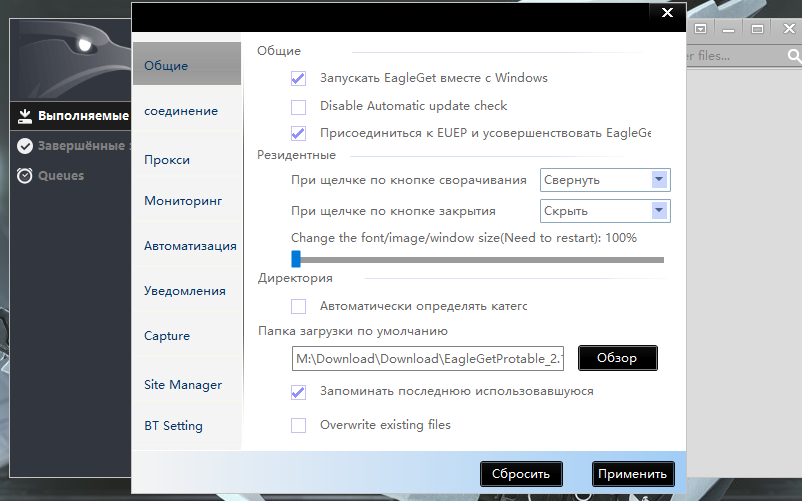Toggle Запоминать последнюю использовавшуюся checkbox
802x501 pixels.
[298, 392]
